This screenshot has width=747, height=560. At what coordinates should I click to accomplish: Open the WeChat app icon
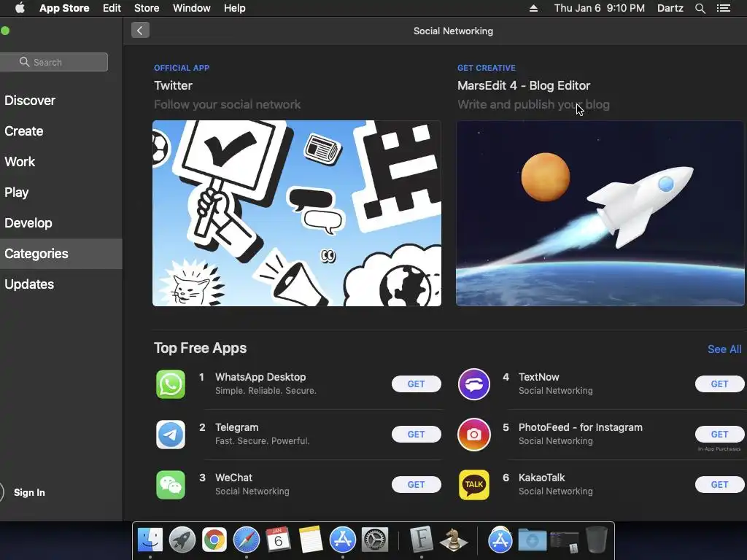(171, 485)
